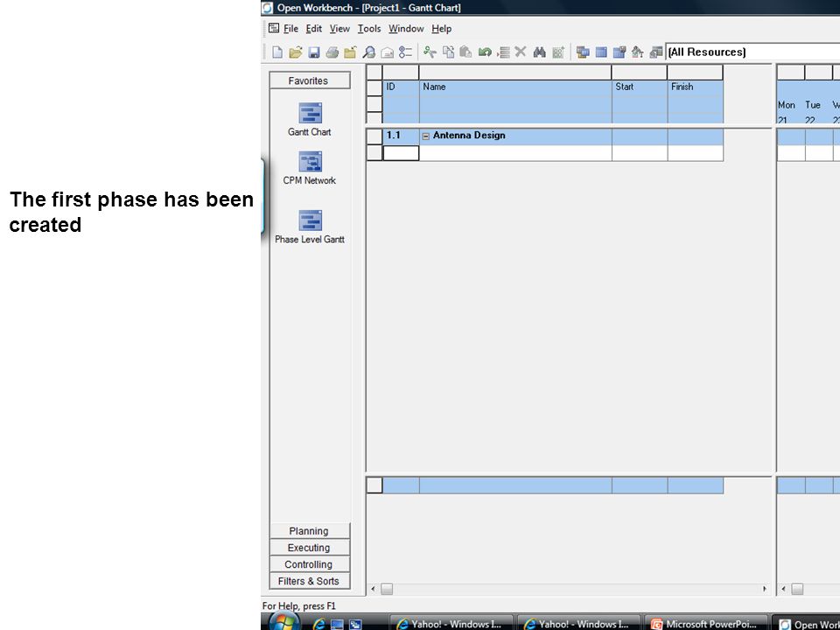Image resolution: width=840 pixels, height=630 pixels.
Task: Click the folder icon after the printer
Action: (x=350, y=52)
